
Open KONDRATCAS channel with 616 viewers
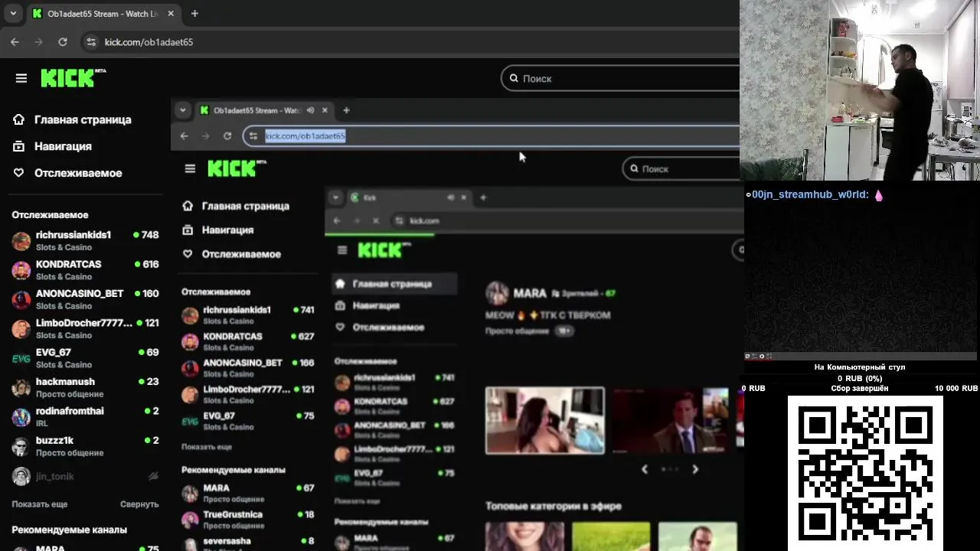pos(85,270)
